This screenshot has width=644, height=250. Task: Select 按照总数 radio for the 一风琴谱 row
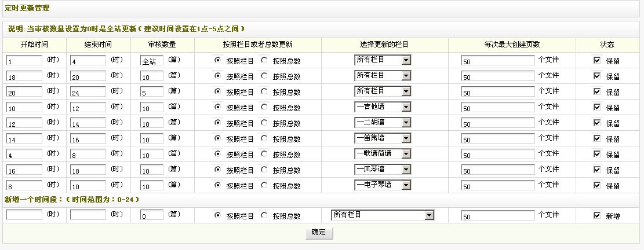coord(264,169)
